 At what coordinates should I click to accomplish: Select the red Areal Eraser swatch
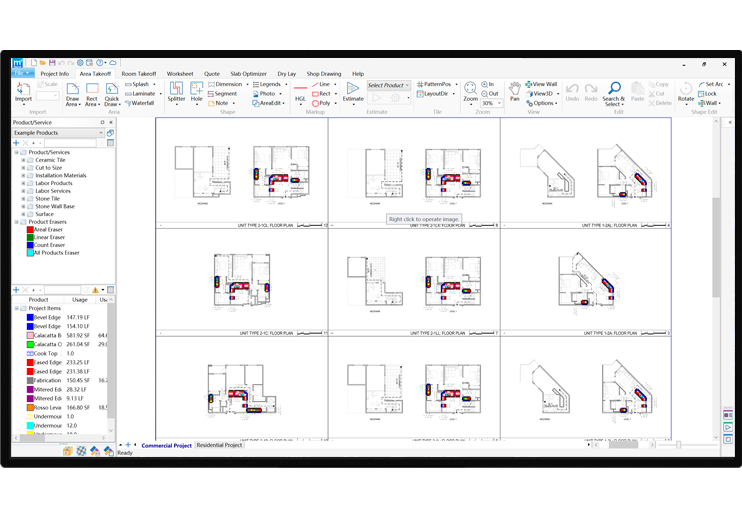tap(31, 229)
